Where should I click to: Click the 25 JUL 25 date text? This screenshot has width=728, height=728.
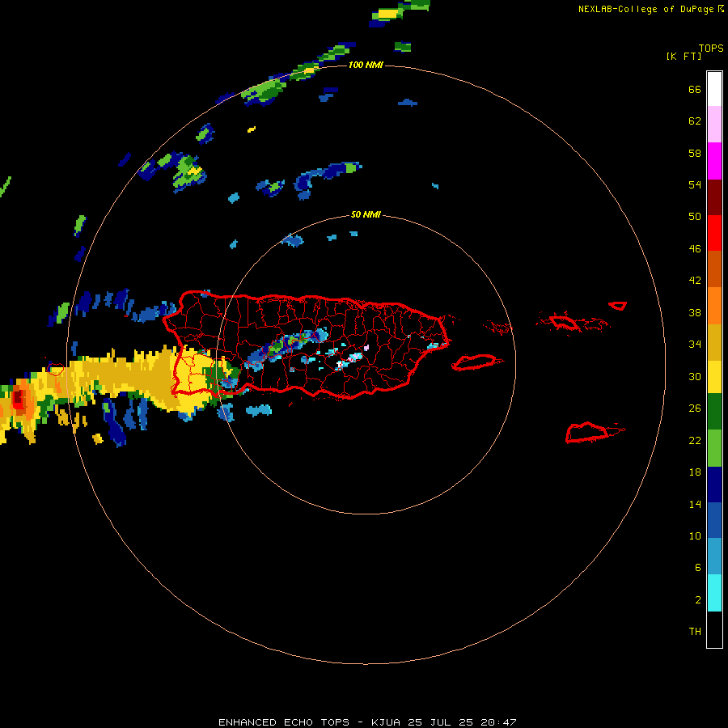[x=440, y=722]
